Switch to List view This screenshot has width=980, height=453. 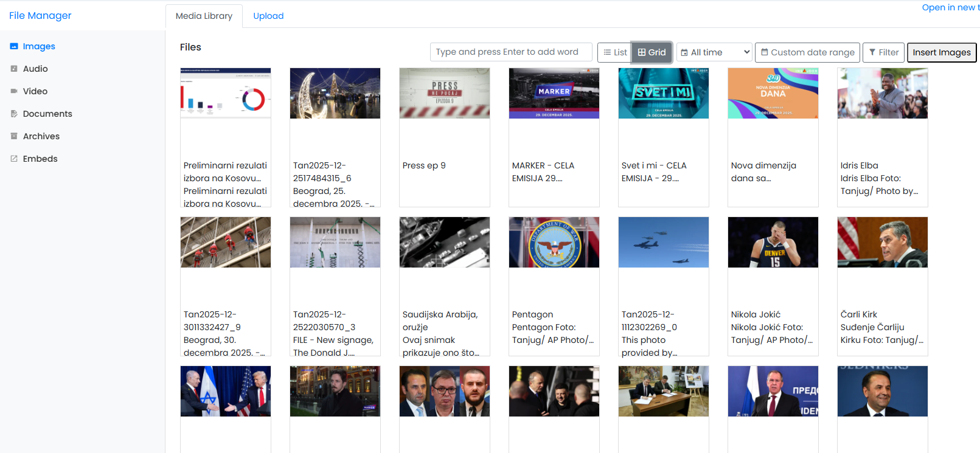(x=615, y=52)
